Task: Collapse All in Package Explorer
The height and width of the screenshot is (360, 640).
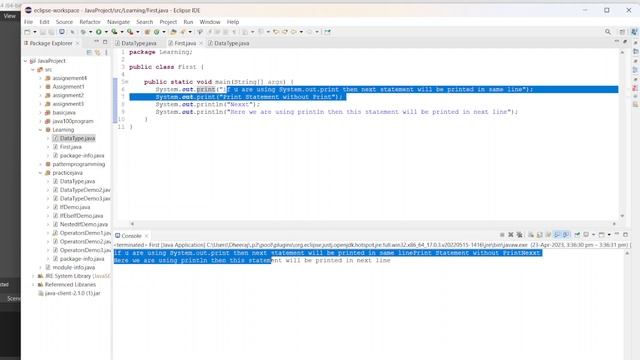Action: click(89, 52)
